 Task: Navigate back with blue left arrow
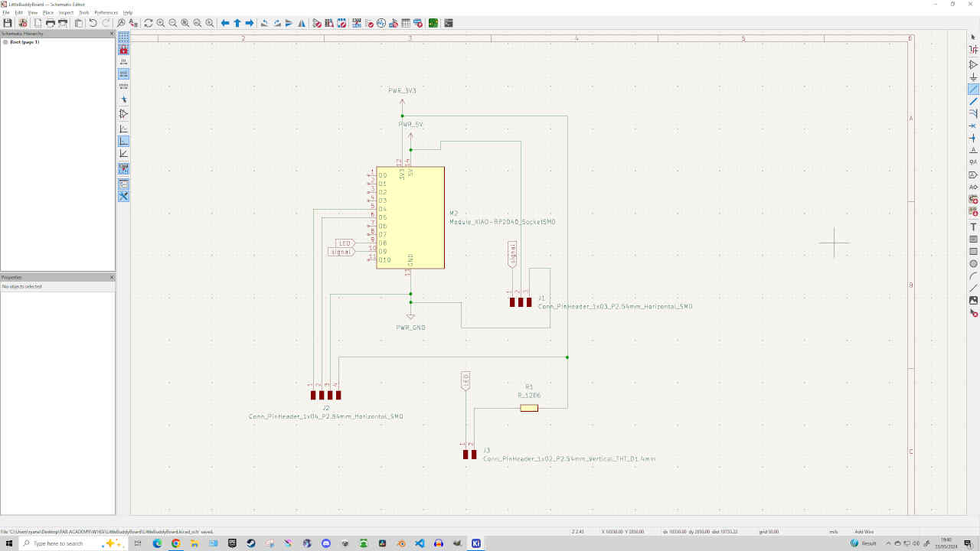[225, 23]
